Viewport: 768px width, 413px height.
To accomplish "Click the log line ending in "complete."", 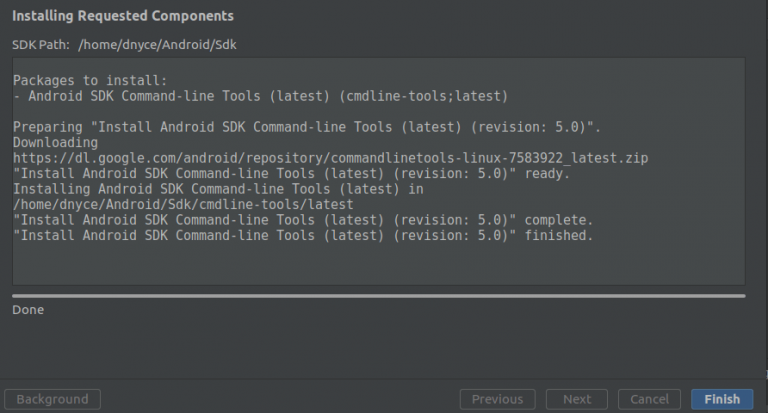I will point(303,220).
